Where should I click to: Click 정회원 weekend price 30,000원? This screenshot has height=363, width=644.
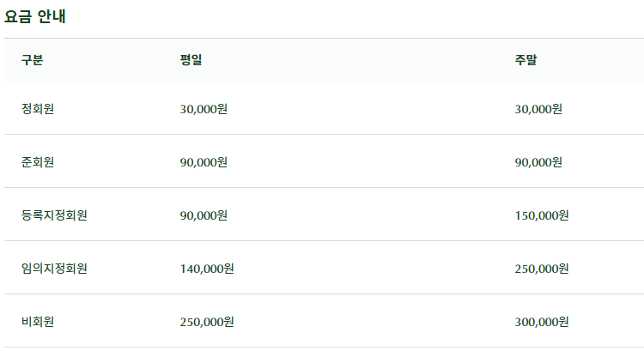pos(538,109)
